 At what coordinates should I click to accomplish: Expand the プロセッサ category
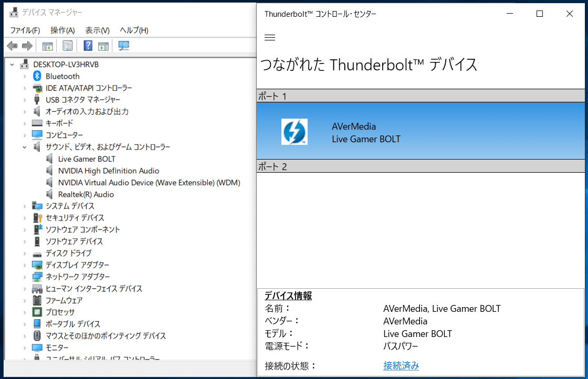click(25, 312)
